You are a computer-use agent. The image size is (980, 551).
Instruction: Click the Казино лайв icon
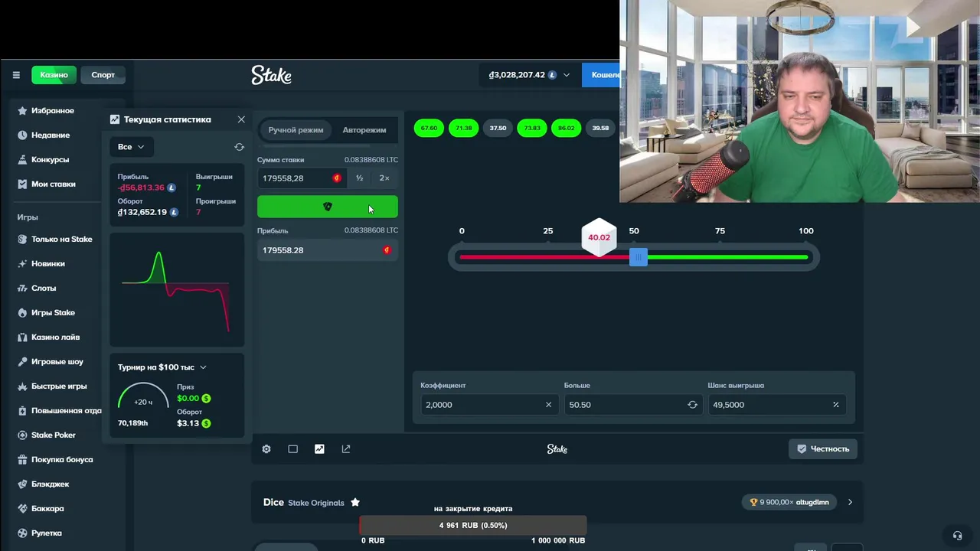(23, 337)
